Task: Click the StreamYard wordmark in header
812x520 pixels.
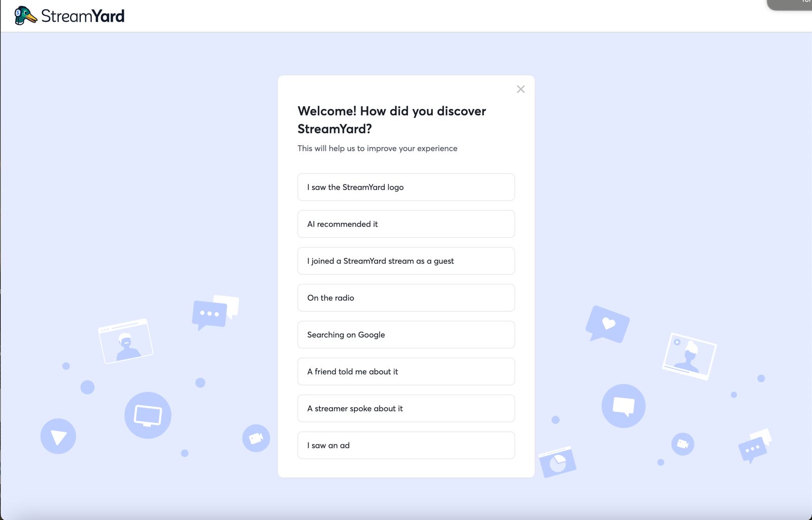Action: coord(83,16)
